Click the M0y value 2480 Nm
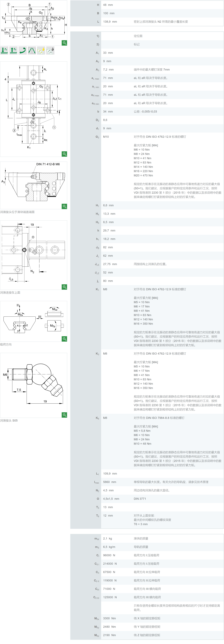224x644 pixels. tap(109, 627)
